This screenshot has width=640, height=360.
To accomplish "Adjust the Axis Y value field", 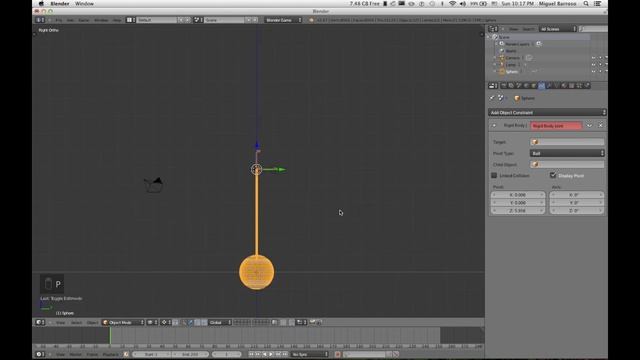I will (x=576, y=203).
